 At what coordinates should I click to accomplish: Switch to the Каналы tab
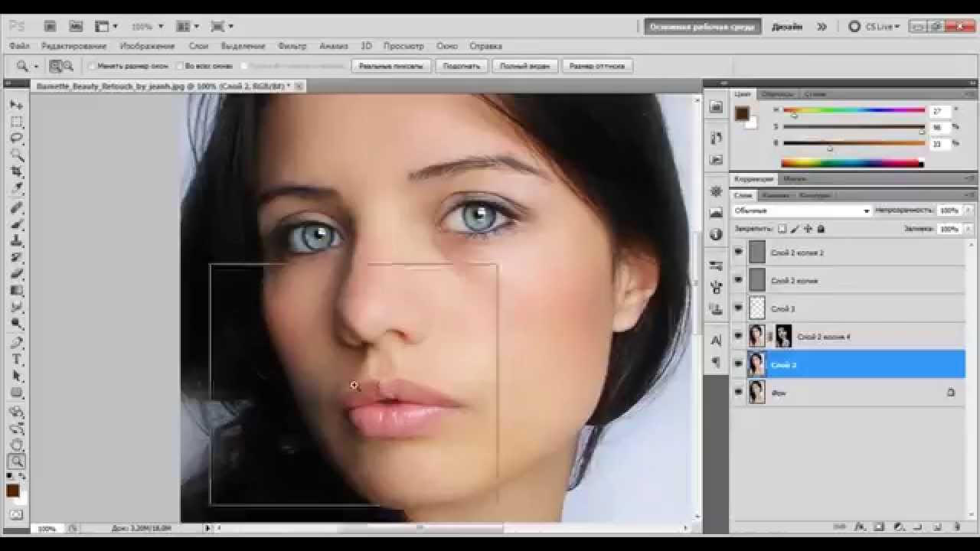[x=776, y=195]
